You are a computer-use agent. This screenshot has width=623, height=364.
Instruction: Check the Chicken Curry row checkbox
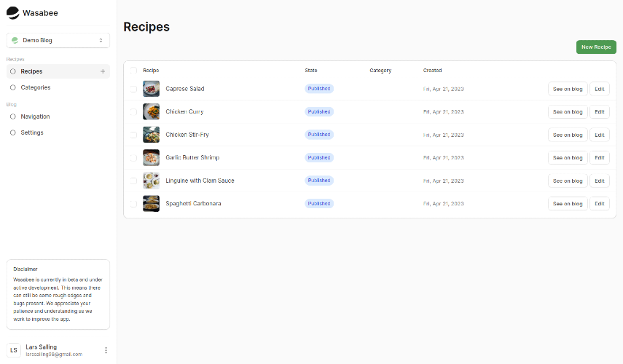coord(133,112)
